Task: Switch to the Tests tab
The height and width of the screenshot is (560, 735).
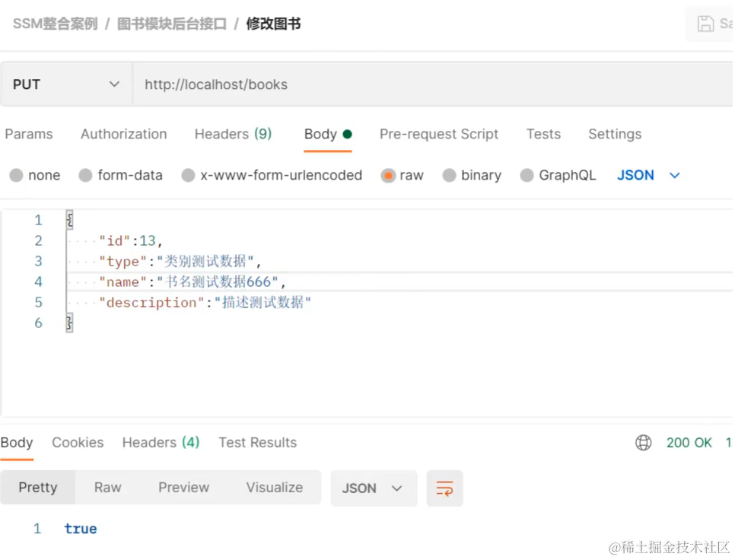Action: (543, 134)
